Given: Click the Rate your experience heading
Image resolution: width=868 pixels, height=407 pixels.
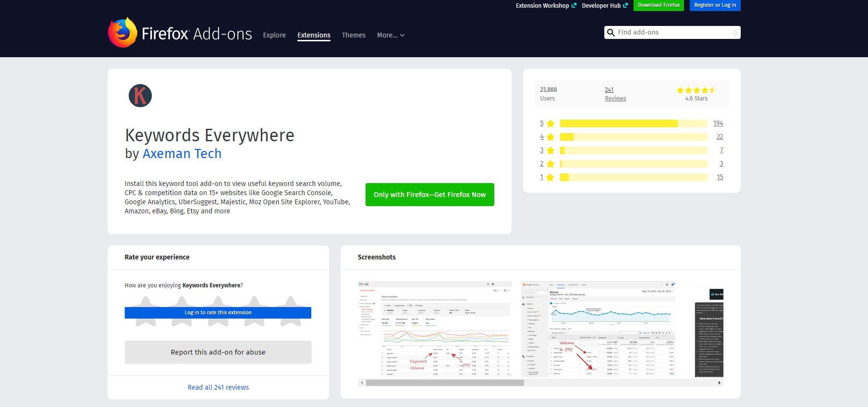Looking at the screenshot, I should 157,257.
